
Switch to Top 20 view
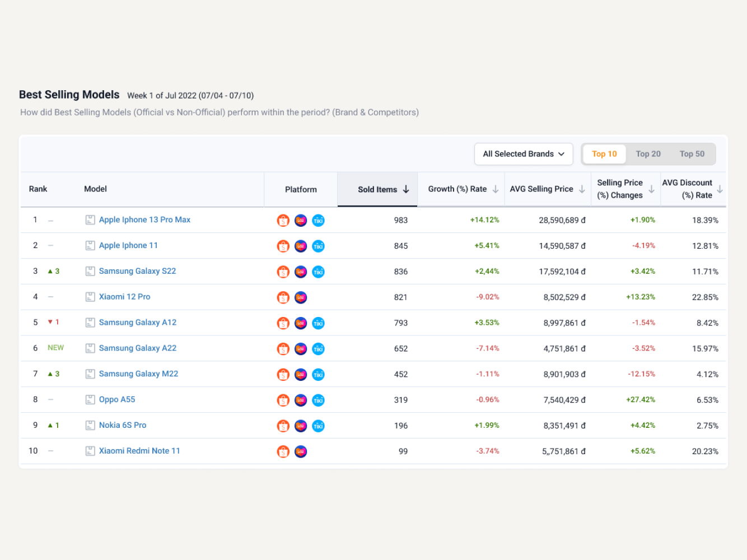point(648,154)
